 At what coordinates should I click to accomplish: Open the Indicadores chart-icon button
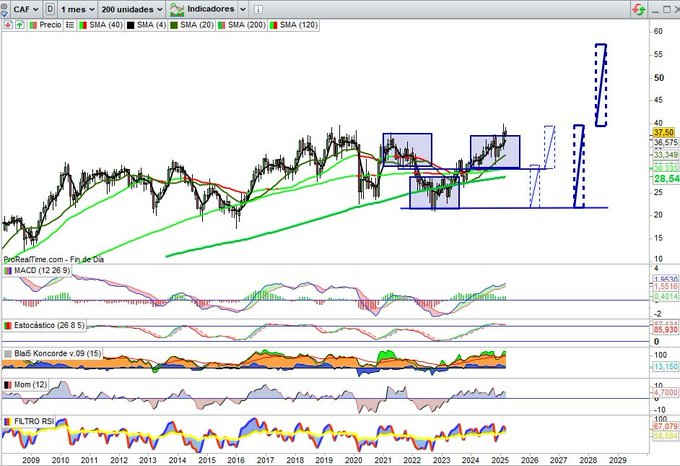(x=177, y=9)
